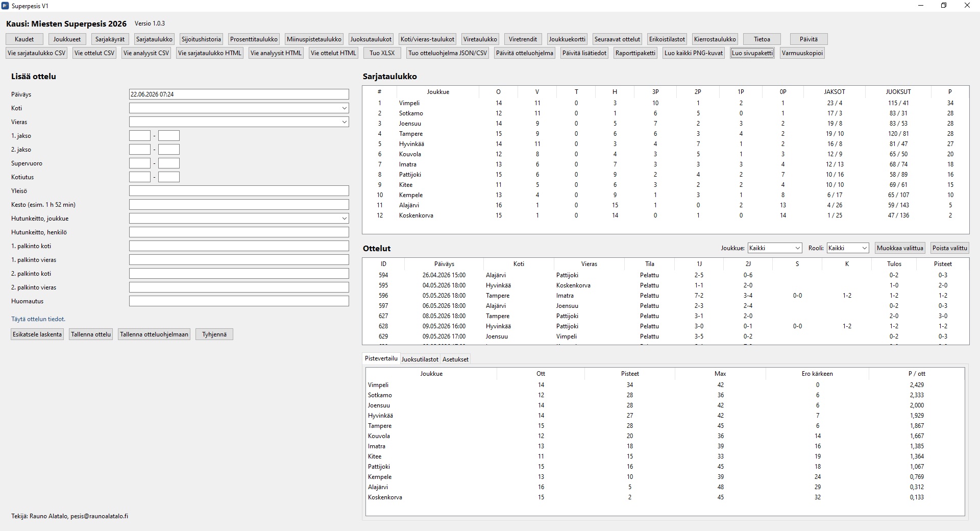Click the Ero kärkeen column header
Viewport: 980px width, 531px height.
[817, 374]
